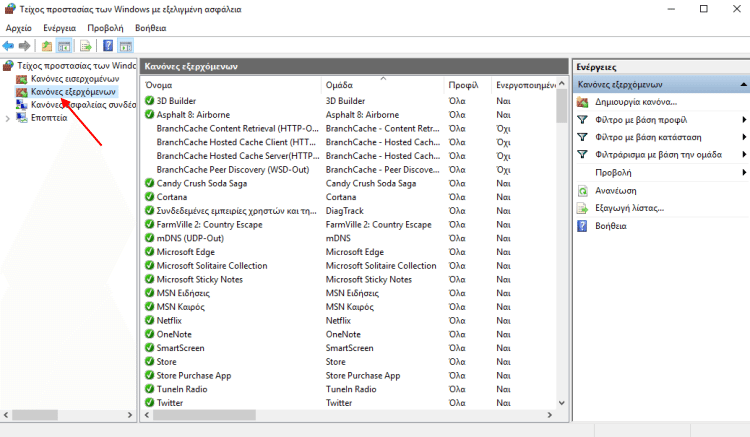Click tree pane horizontal scrollbar left arrow

(x=6, y=415)
